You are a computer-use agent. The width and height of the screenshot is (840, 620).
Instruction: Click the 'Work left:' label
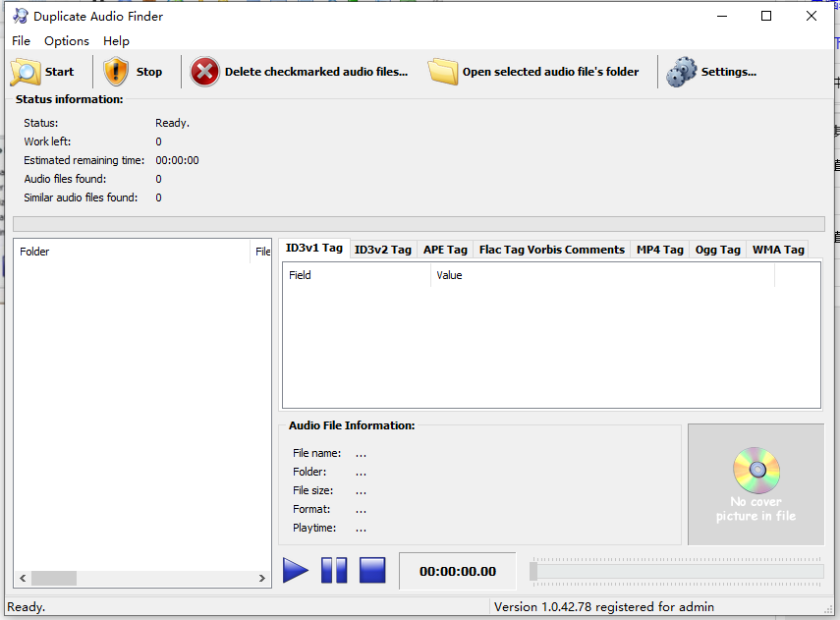(x=47, y=141)
